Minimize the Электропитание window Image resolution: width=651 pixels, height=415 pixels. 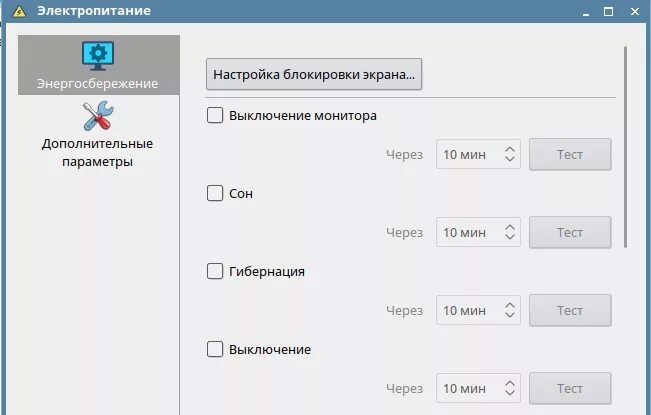pos(584,11)
